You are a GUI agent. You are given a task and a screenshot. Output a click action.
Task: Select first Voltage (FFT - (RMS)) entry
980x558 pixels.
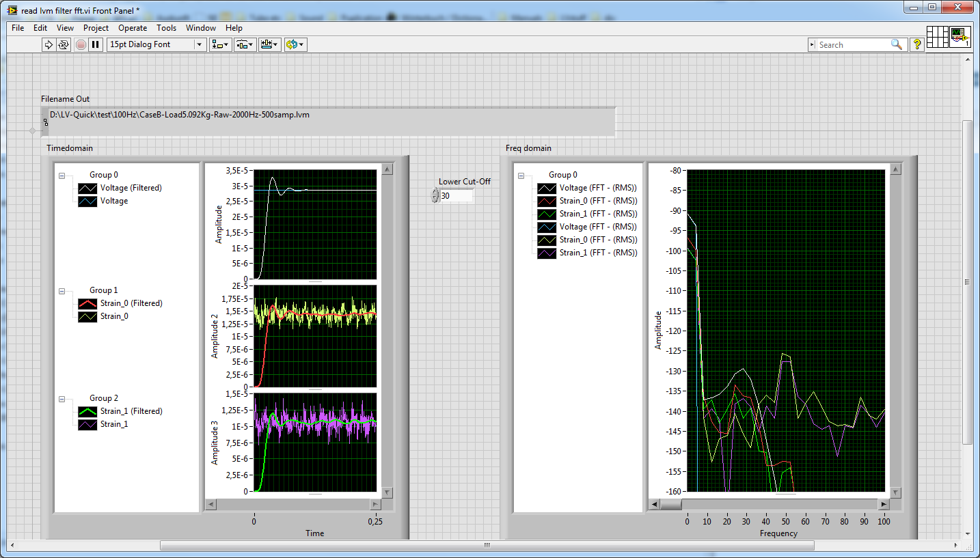(x=598, y=188)
